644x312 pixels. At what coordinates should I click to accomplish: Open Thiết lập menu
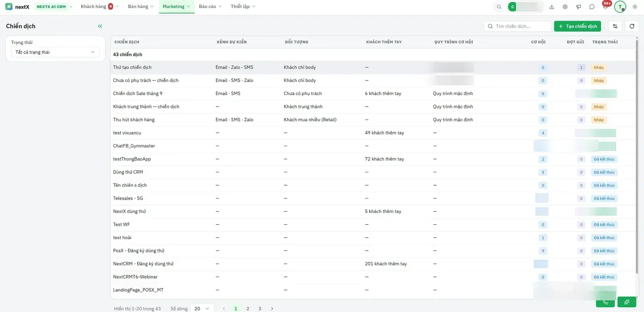pyautogui.click(x=243, y=6)
